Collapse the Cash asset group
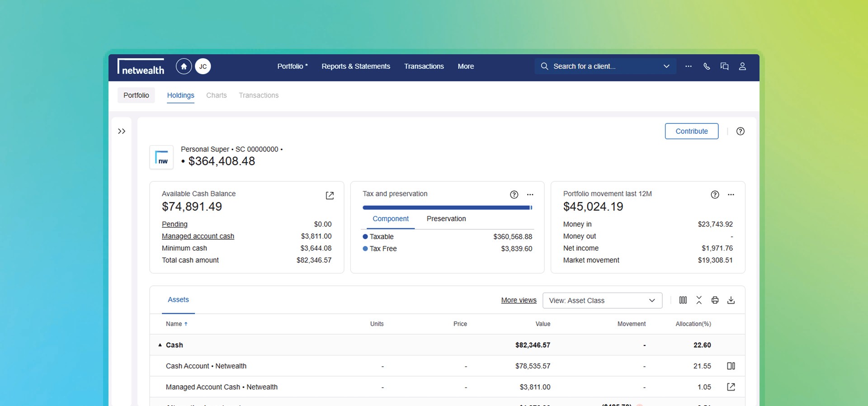Image resolution: width=868 pixels, height=406 pixels. (160, 345)
